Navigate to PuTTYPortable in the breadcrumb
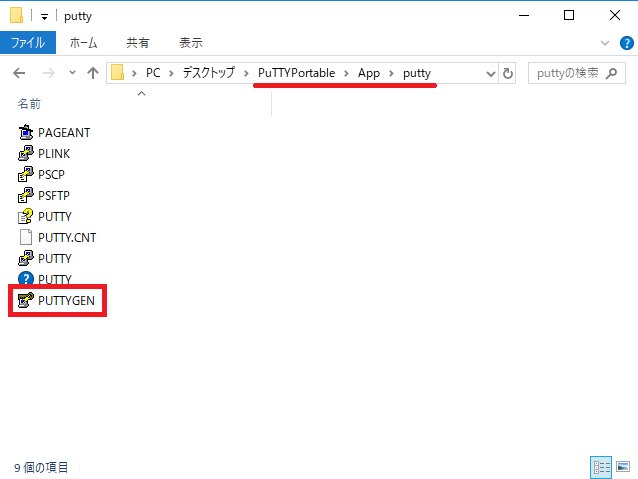Viewport: 638px width, 479px height. click(296, 73)
